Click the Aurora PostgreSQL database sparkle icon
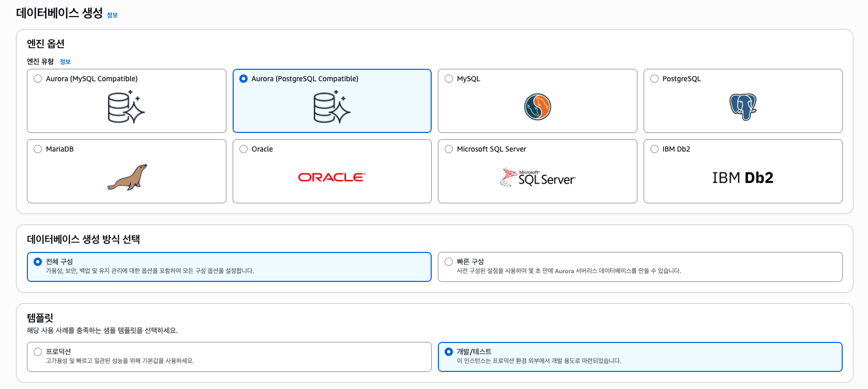Viewport: 868px width, 389px height. click(x=332, y=107)
